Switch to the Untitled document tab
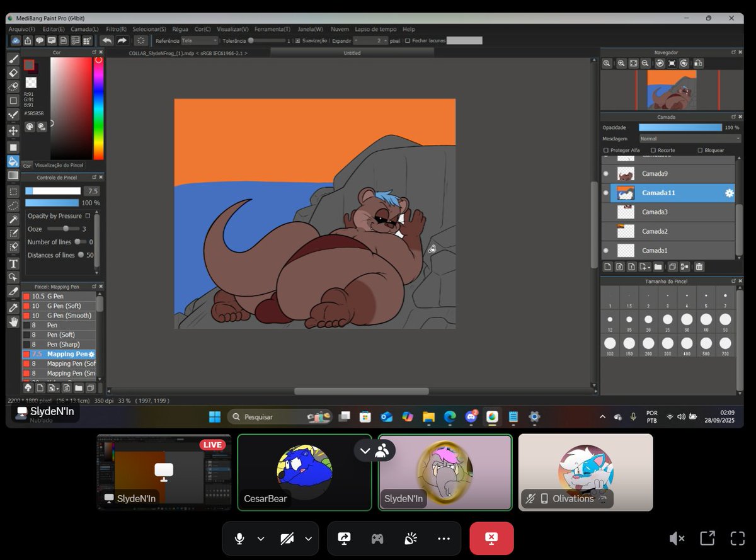 point(352,53)
